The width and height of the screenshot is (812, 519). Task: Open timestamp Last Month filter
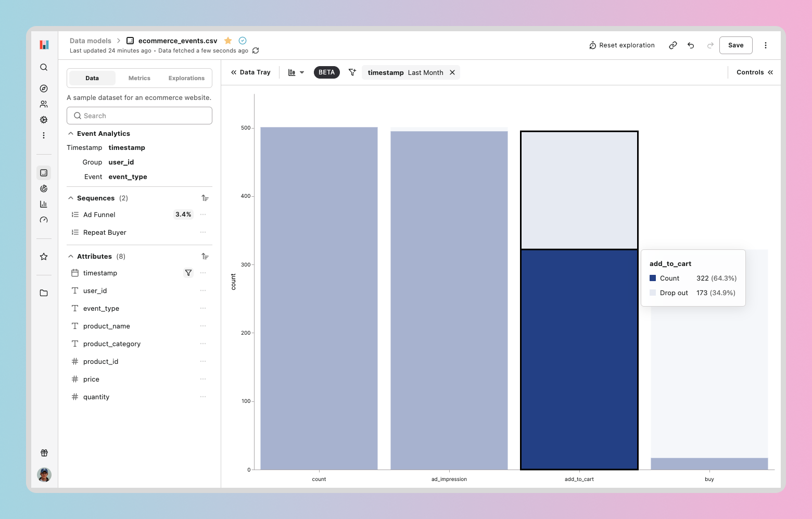[405, 72]
